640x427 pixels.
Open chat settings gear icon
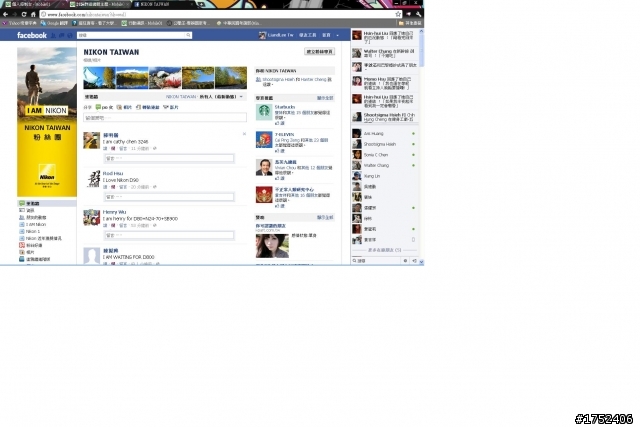[405, 260]
